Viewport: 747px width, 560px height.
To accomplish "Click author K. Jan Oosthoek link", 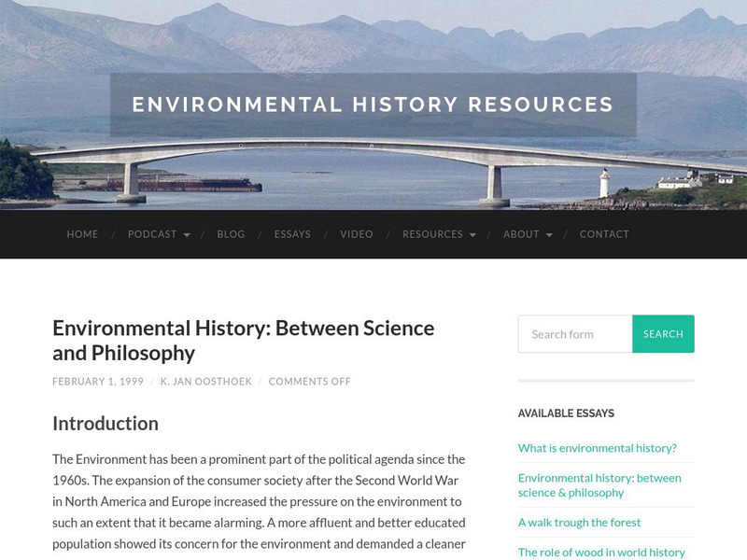I will click(206, 382).
